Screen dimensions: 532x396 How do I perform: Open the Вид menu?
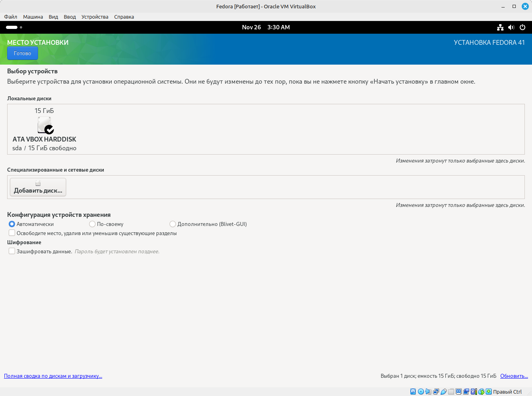(x=53, y=17)
